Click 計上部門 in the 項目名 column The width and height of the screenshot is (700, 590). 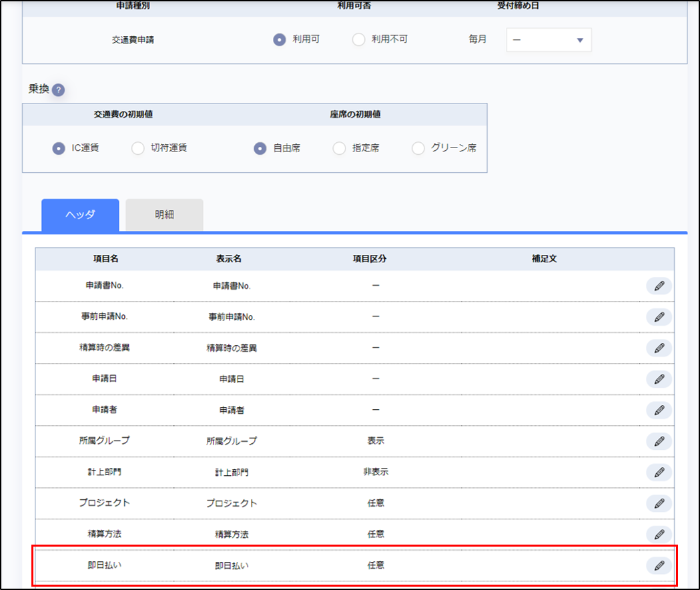(105, 472)
